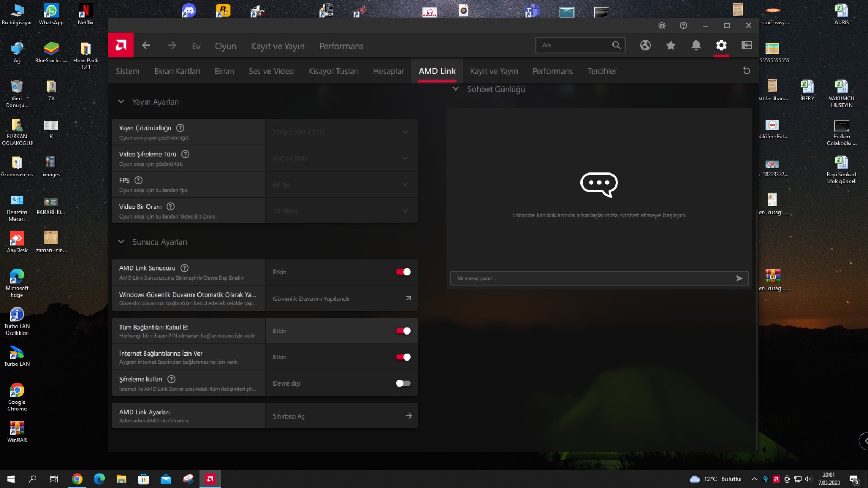Collapse Sunucu Ayarları section
The height and width of the screenshot is (488, 868).
(121, 241)
